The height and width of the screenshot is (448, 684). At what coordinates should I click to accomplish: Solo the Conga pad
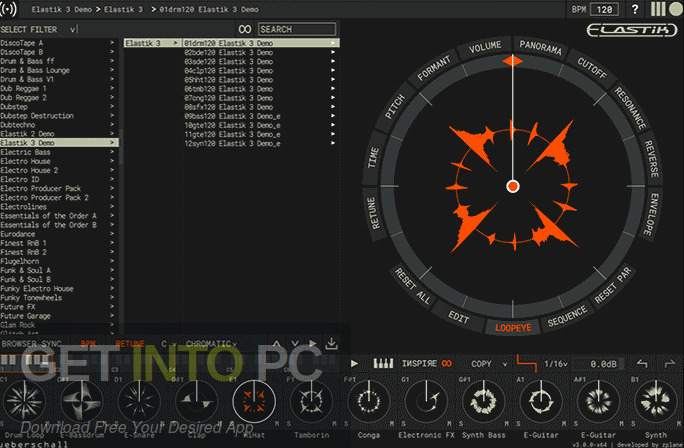point(346,424)
